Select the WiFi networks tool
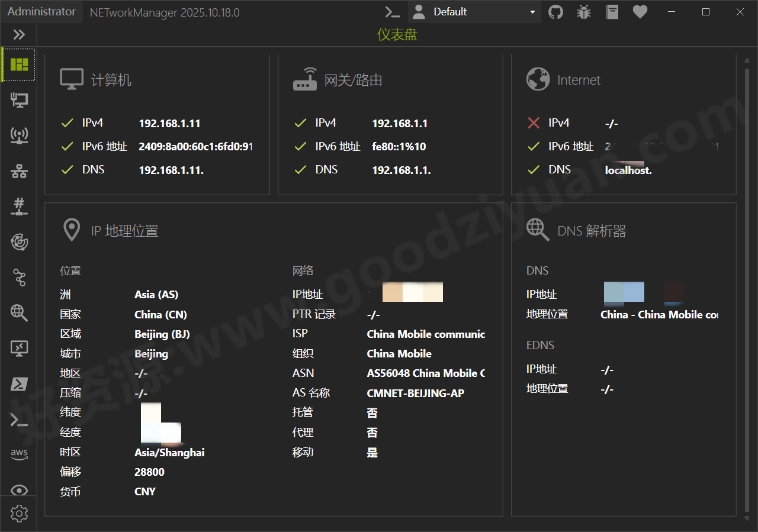Image resolution: width=758 pixels, height=532 pixels. pyautogui.click(x=18, y=136)
